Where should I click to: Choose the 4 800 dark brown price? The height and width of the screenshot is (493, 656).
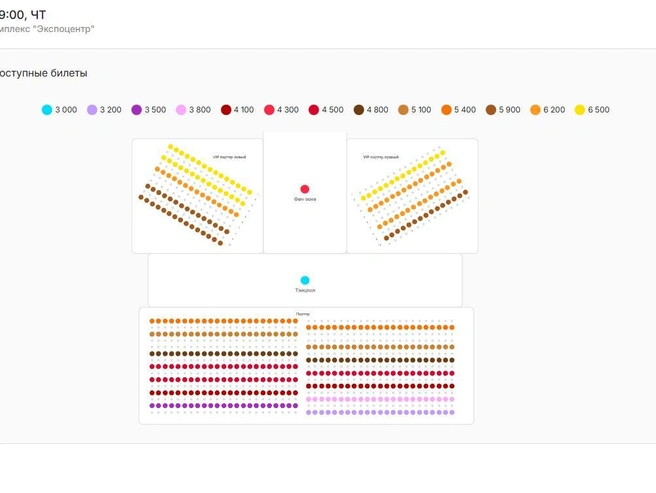[371, 110]
